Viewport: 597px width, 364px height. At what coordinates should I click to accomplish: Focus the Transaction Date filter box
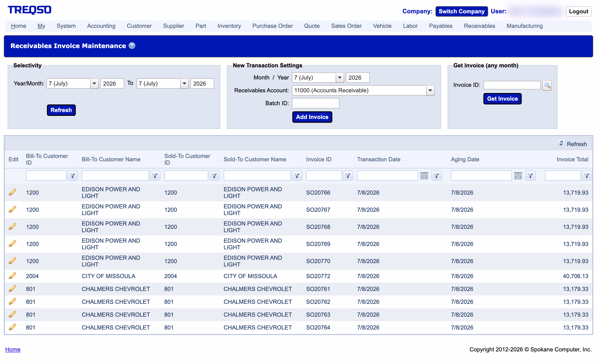coord(387,176)
